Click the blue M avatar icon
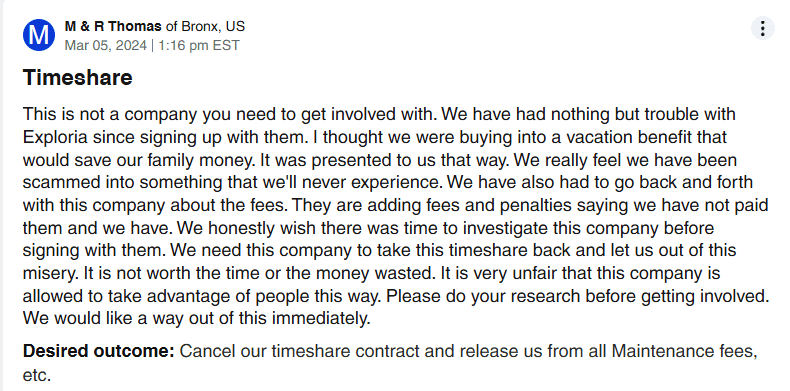This screenshot has height=391, width=790. click(39, 35)
